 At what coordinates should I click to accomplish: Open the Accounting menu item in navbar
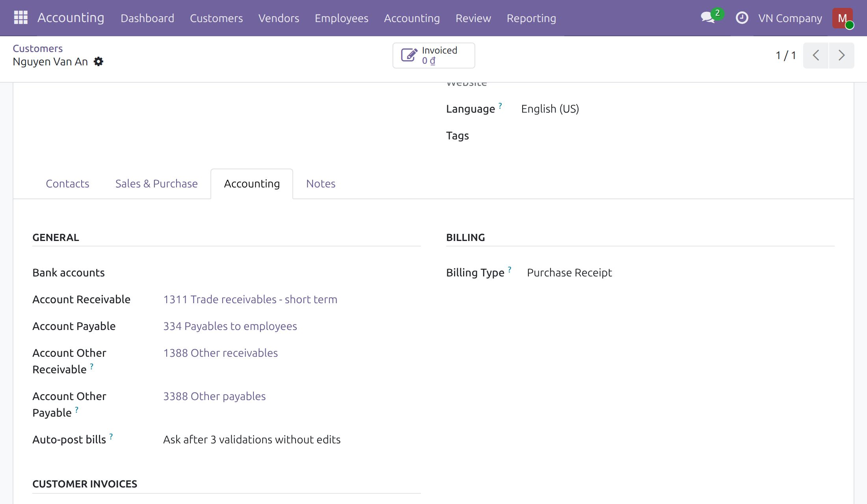point(412,18)
